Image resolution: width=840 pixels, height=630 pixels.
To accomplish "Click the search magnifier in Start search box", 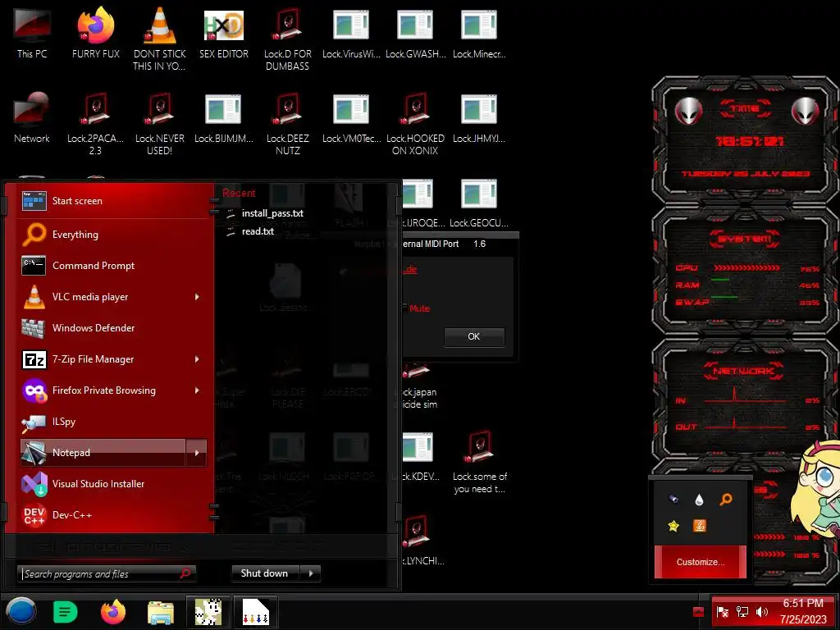I will point(185,573).
